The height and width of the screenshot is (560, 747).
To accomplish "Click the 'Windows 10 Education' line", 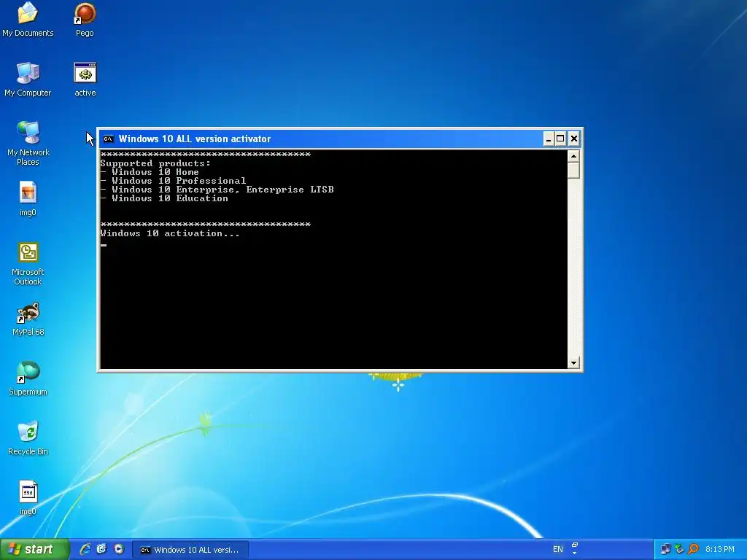I will 164,198.
